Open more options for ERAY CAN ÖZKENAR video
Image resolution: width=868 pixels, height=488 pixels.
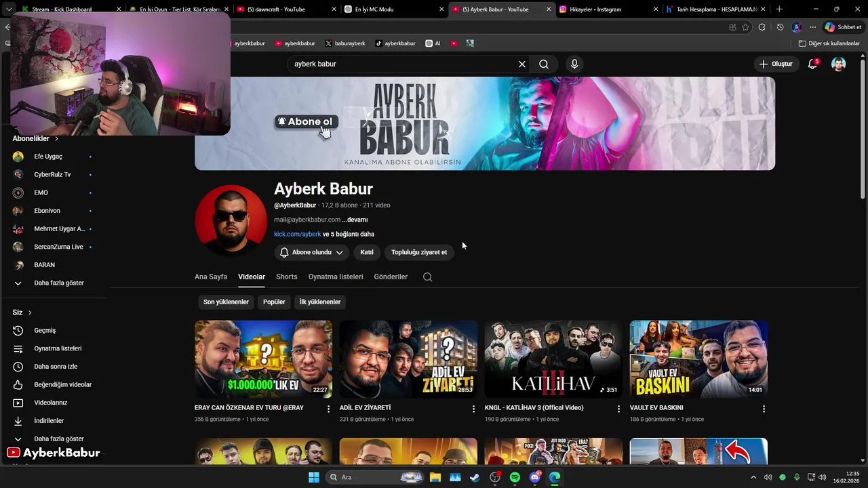[x=328, y=409]
